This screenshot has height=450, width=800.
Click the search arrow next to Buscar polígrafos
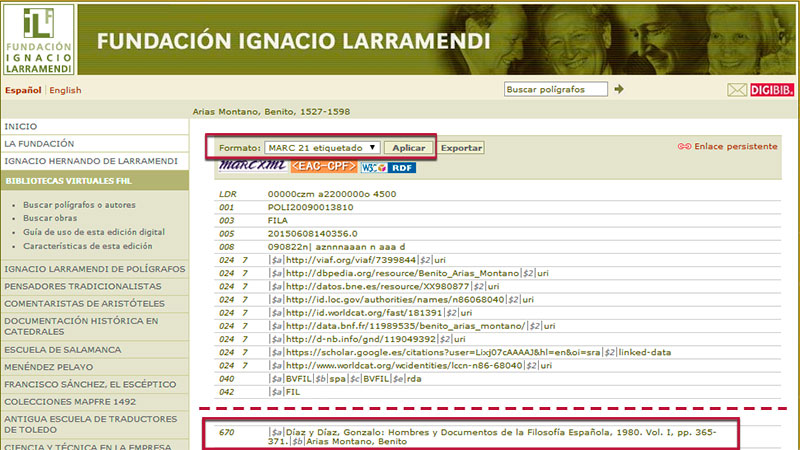point(619,89)
